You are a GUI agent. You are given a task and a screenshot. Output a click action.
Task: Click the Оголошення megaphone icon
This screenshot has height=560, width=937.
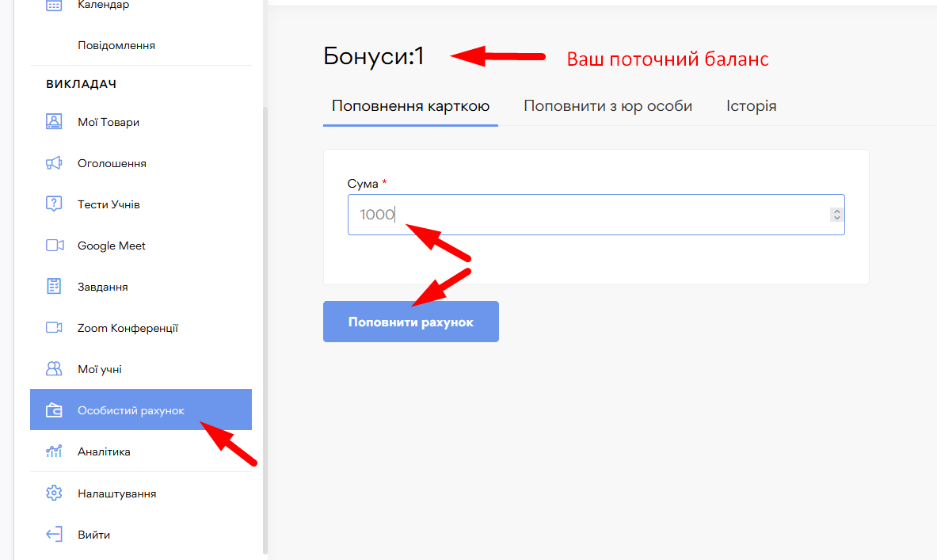[54, 163]
